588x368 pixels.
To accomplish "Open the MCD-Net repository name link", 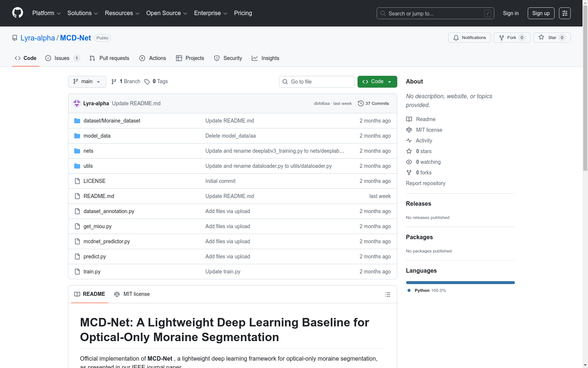I will tap(76, 38).
